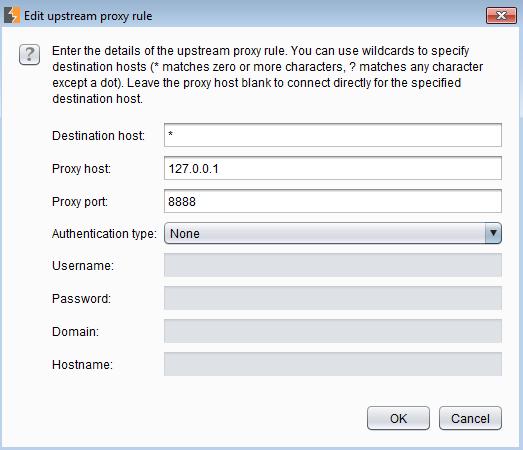Click the Proxy port label
Screen dimensions: 523x450
pyautogui.click(x=80, y=202)
